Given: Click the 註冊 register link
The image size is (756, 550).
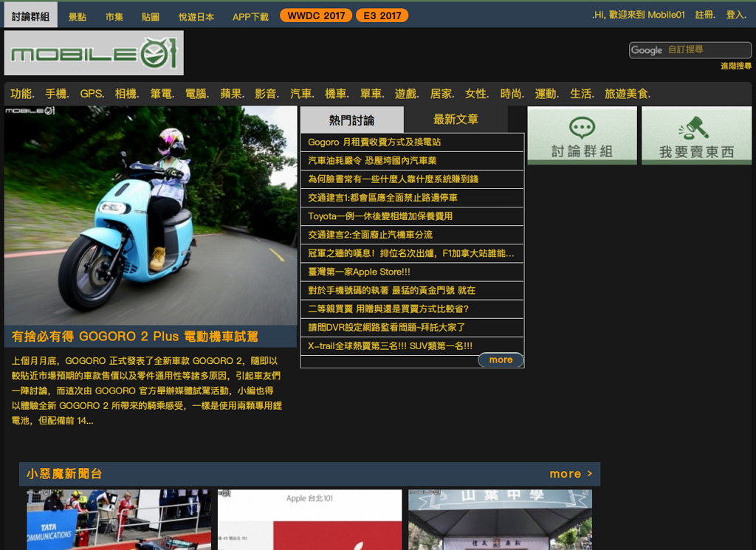Looking at the screenshot, I should pos(705,15).
